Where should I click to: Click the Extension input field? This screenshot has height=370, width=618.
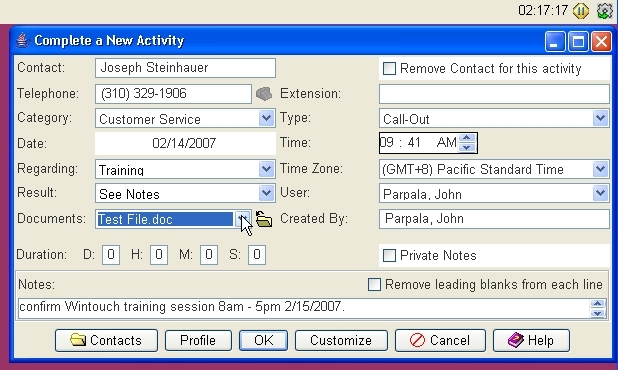494,94
